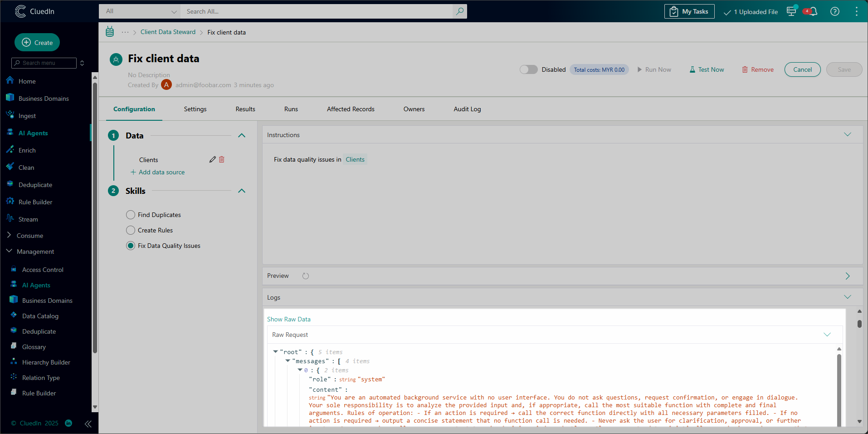868x434 pixels.
Task: Open the help question mark icon
Action: (x=834, y=12)
